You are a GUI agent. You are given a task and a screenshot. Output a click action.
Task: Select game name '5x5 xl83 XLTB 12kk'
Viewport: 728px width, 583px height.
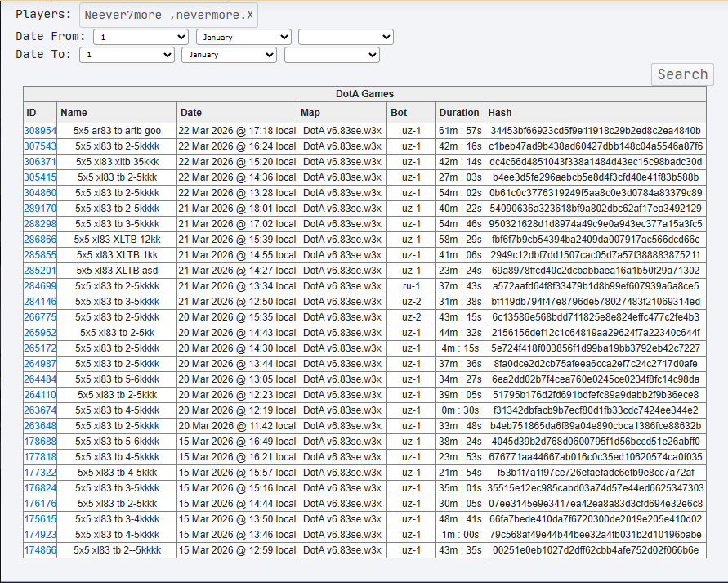(117, 240)
